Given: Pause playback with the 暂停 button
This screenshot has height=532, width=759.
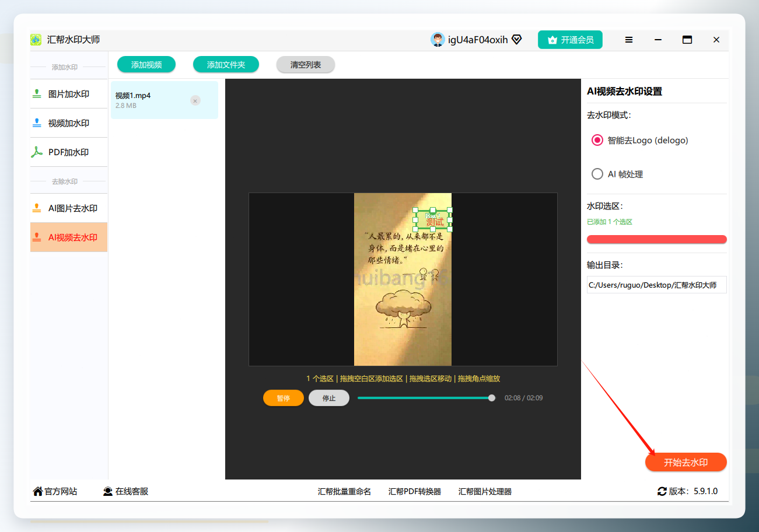Looking at the screenshot, I should pos(284,398).
